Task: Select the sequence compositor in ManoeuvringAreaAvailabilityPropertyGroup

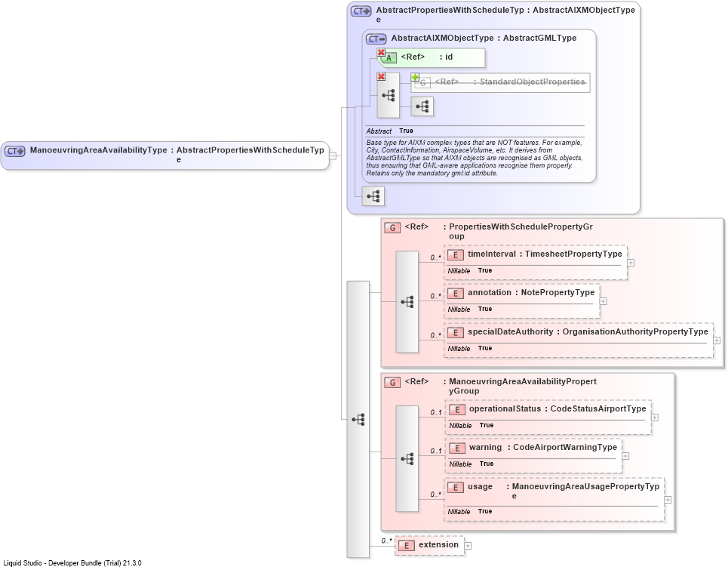Action: (407, 459)
